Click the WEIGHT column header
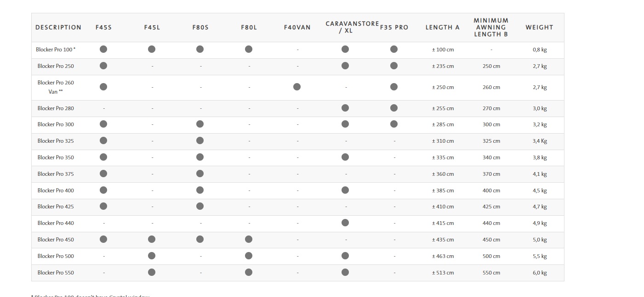Viewport: 644px width, 297px height. (x=539, y=28)
